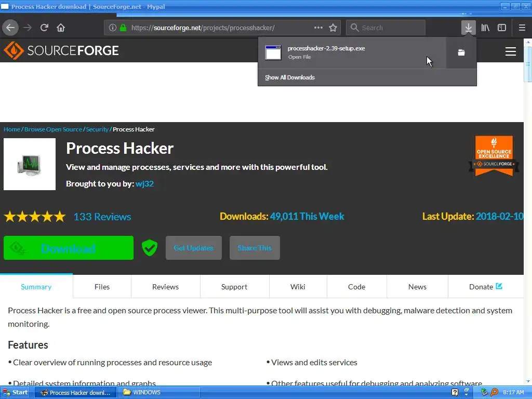Bookmark this page with the star icon

tap(333, 28)
